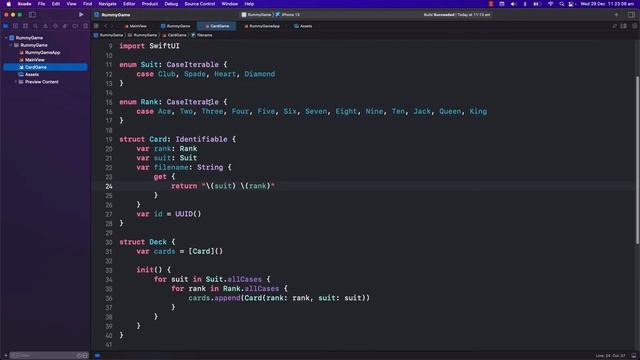Click the navigator filter field
The width and height of the screenshot is (640, 360).
[x=48, y=356]
